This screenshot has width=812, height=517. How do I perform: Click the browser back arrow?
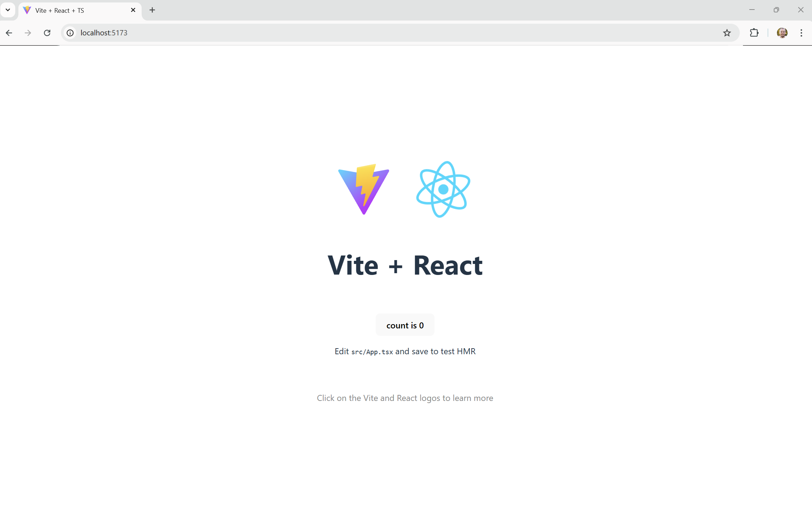coord(9,33)
